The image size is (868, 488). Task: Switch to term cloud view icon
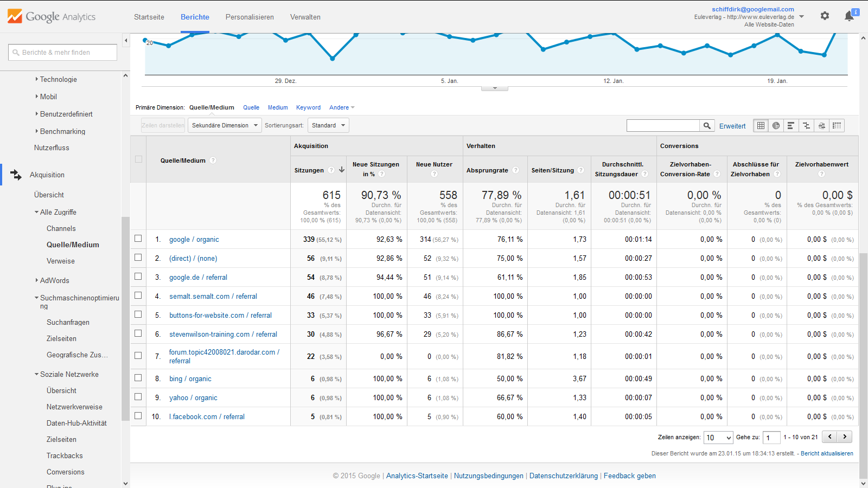(822, 126)
